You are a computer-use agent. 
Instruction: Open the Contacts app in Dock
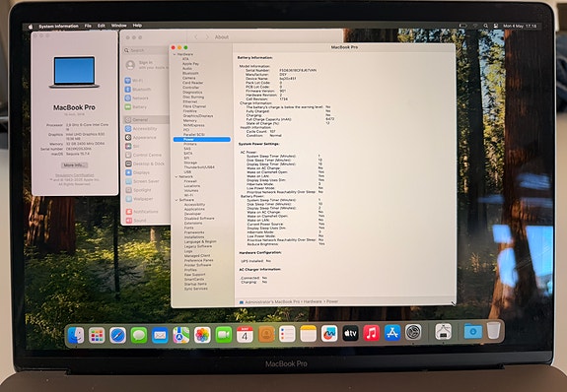pos(266,334)
